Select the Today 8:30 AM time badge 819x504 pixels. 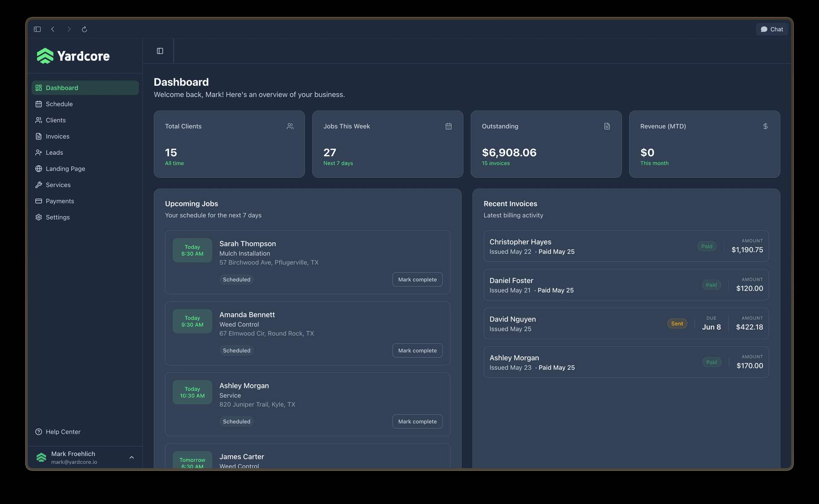click(x=192, y=250)
